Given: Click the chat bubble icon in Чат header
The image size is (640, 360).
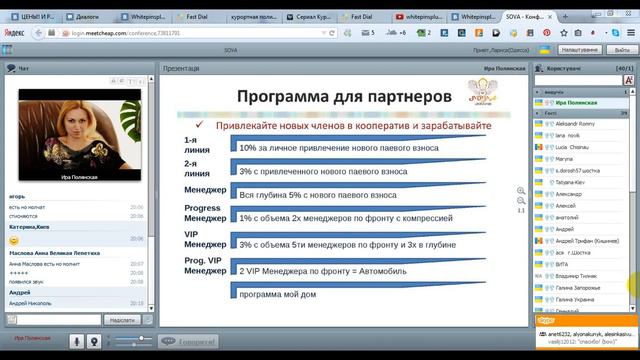Looking at the screenshot, I should [11, 68].
